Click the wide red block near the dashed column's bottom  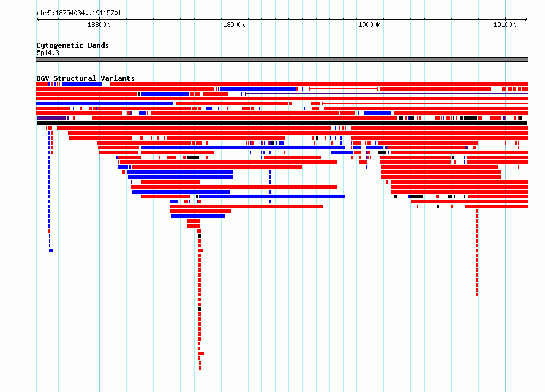point(201,353)
